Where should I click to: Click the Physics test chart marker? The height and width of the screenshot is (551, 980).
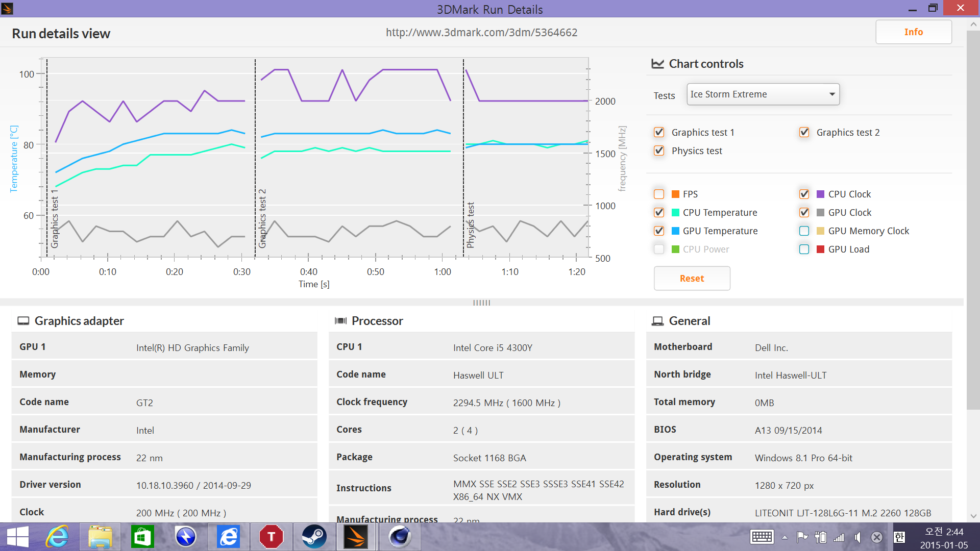[x=471, y=225]
